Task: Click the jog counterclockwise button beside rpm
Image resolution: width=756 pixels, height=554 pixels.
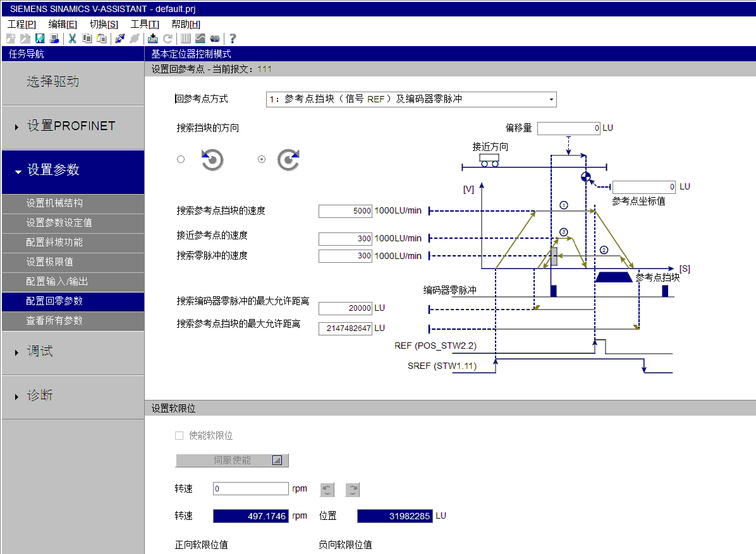Action: pyautogui.click(x=327, y=490)
